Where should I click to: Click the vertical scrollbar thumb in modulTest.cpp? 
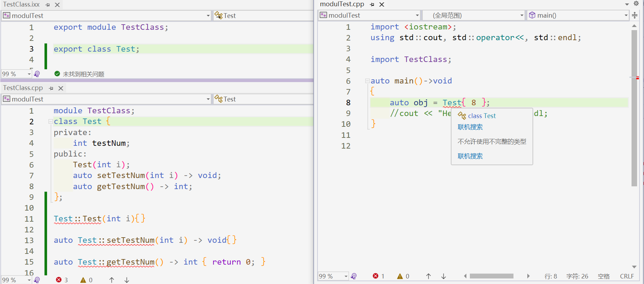click(x=634, y=108)
